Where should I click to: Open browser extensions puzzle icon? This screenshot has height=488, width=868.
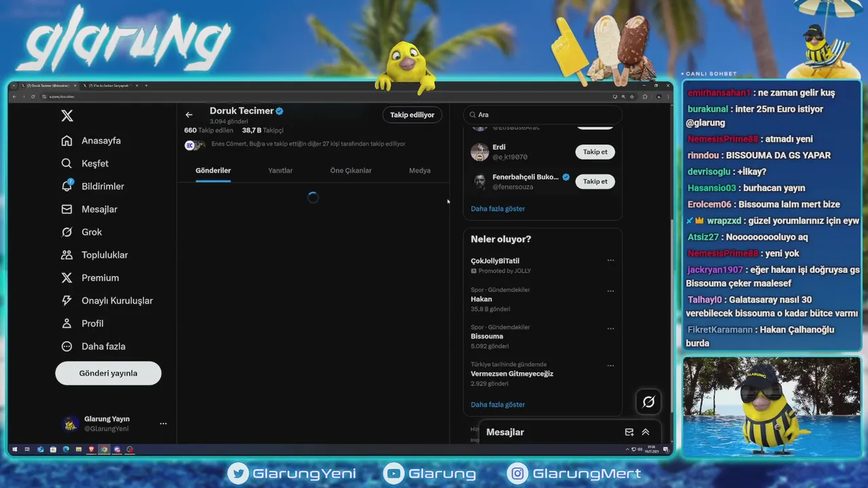point(645,97)
